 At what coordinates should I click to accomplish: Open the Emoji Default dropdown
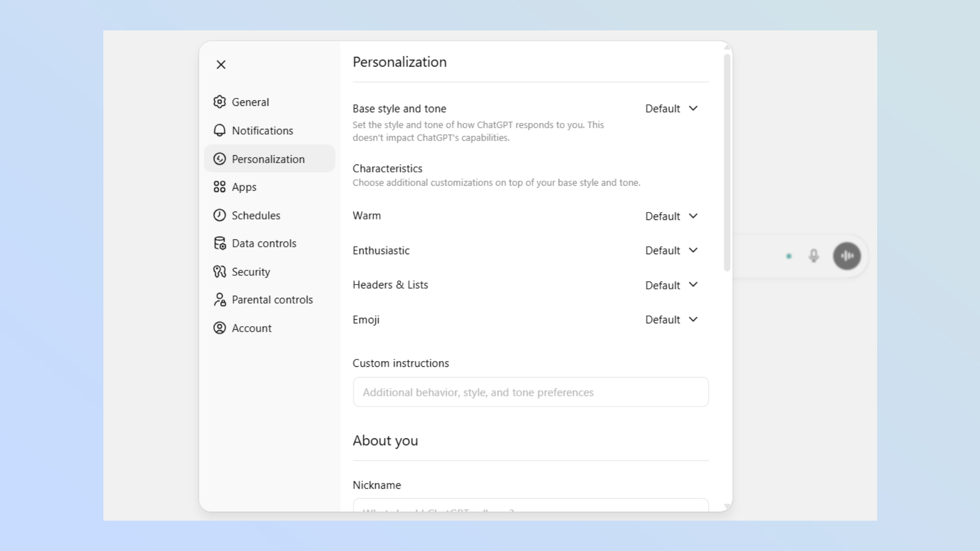pyautogui.click(x=671, y=320)
